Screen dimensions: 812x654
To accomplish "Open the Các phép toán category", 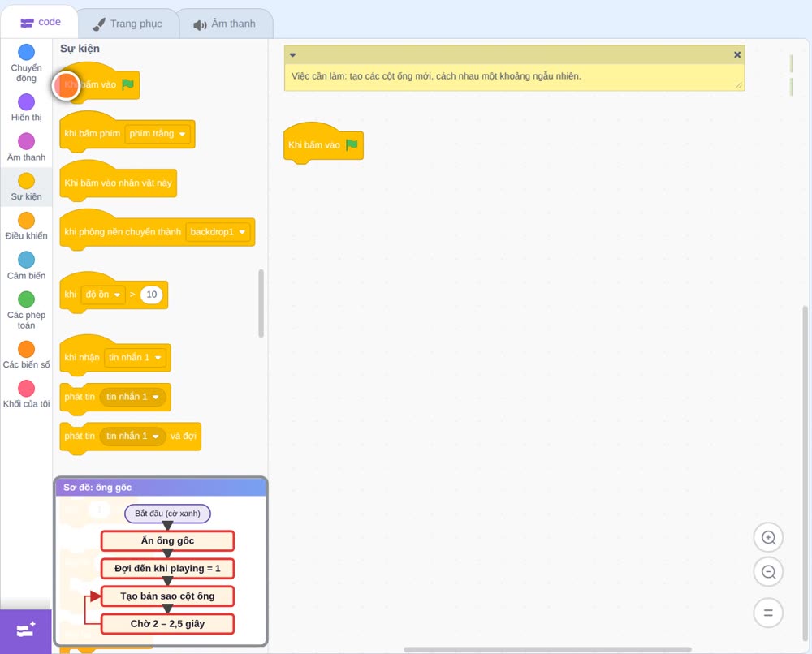I will (x=26, y=311).
